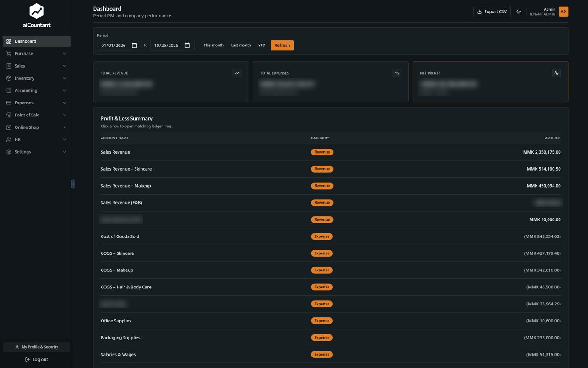Open the Office Supplies row
This screenshot has height=368, width=588.
pyautogui.click(x=331, y=321)
